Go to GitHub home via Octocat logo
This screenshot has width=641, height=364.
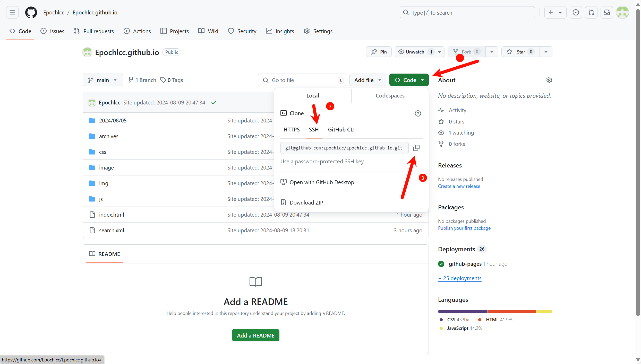(31, 12)
